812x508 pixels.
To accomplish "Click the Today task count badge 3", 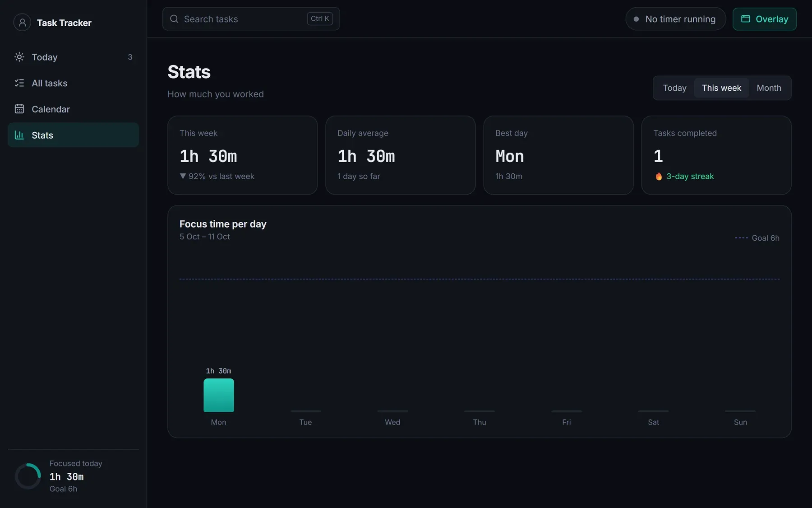I will pyautogui.click(x=130, y=57).
